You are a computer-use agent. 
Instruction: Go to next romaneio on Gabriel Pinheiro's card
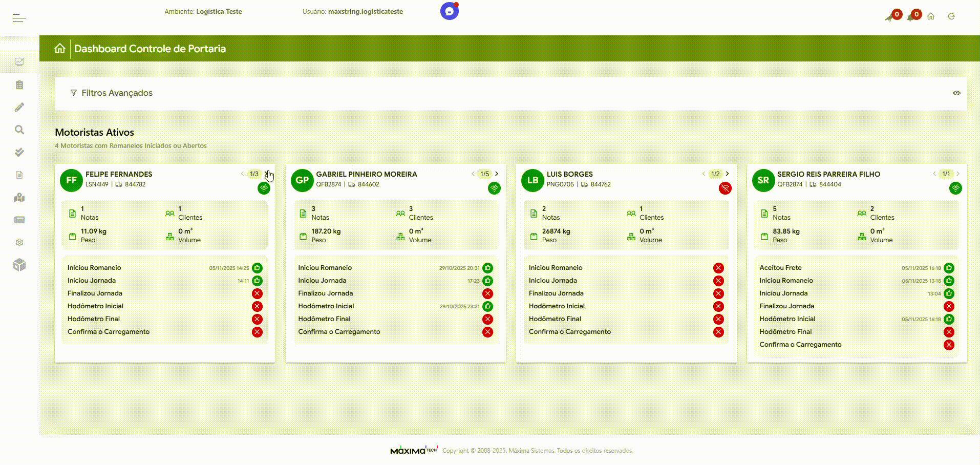(497, 174)
